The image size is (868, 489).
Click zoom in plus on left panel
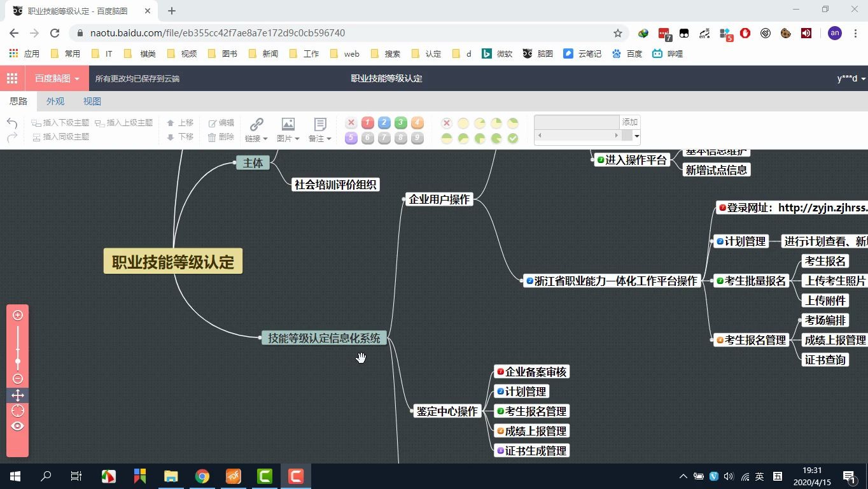click(18, 315)
